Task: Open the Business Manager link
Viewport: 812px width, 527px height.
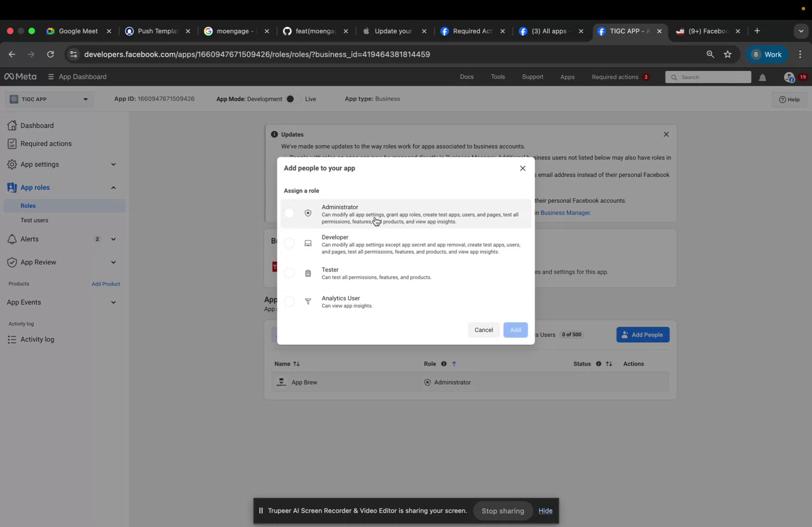Action: pos(565,213)
